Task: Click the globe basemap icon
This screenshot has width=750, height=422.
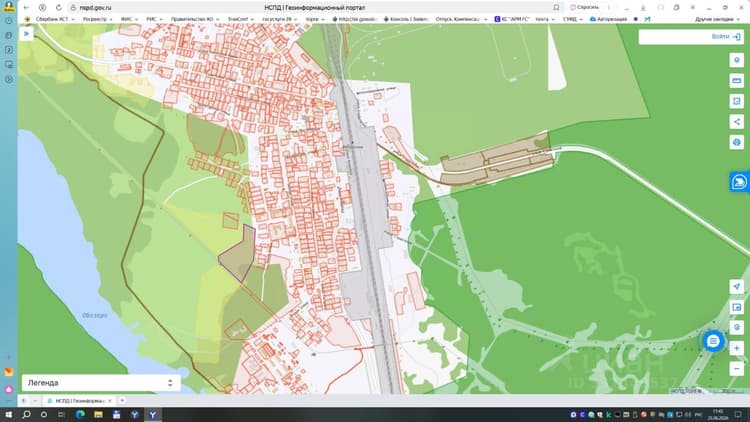Action: coord(737,142)
